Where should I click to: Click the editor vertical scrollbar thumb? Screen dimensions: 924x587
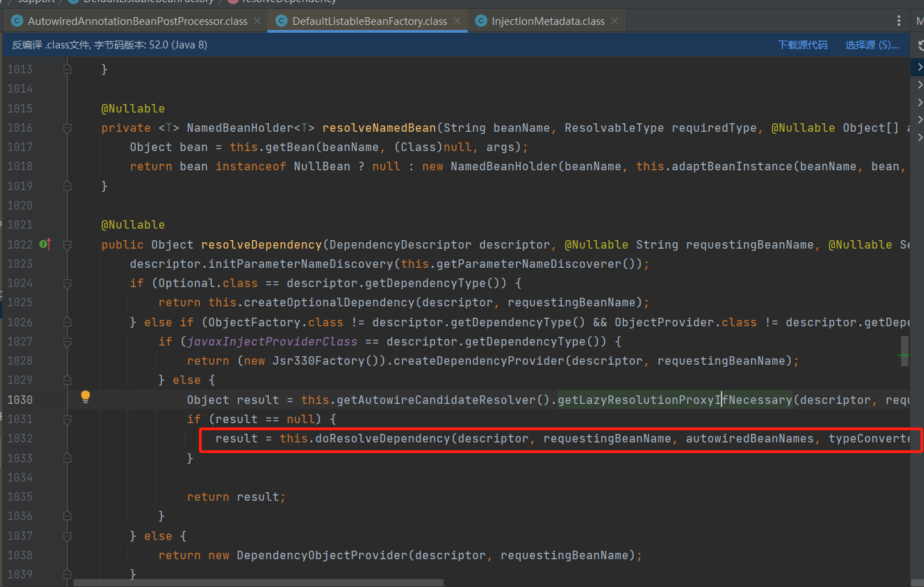point(904,351)
